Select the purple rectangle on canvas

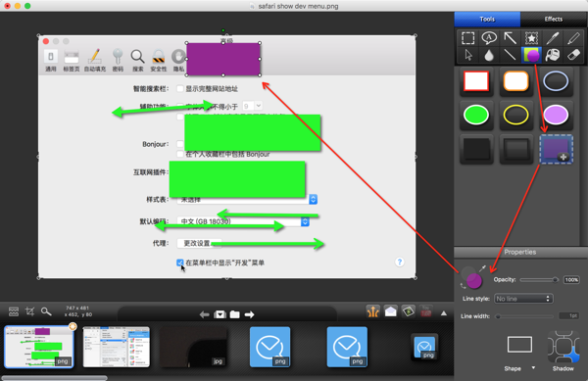tap(223, 59)
